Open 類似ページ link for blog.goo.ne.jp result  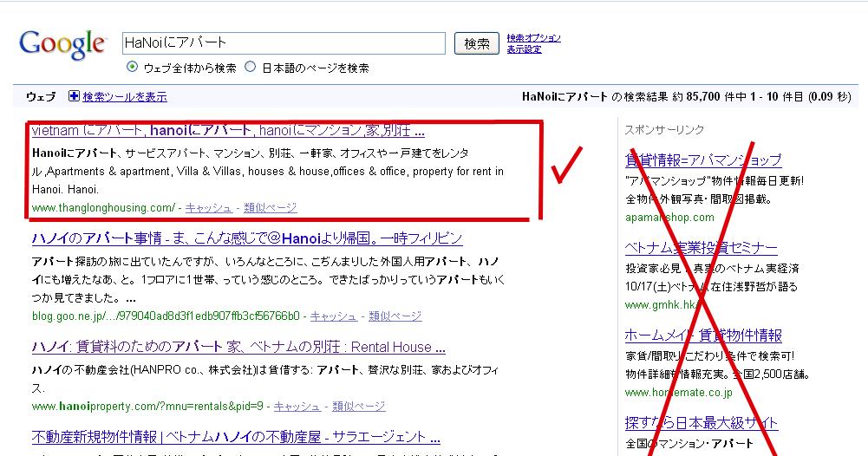pos(395,316)
